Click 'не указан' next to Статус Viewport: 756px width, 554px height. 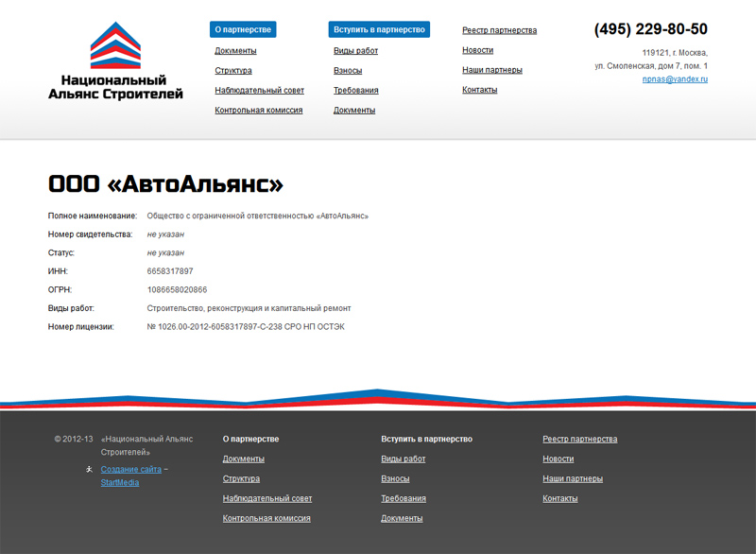pyautogui.click(x=165, y=252)
